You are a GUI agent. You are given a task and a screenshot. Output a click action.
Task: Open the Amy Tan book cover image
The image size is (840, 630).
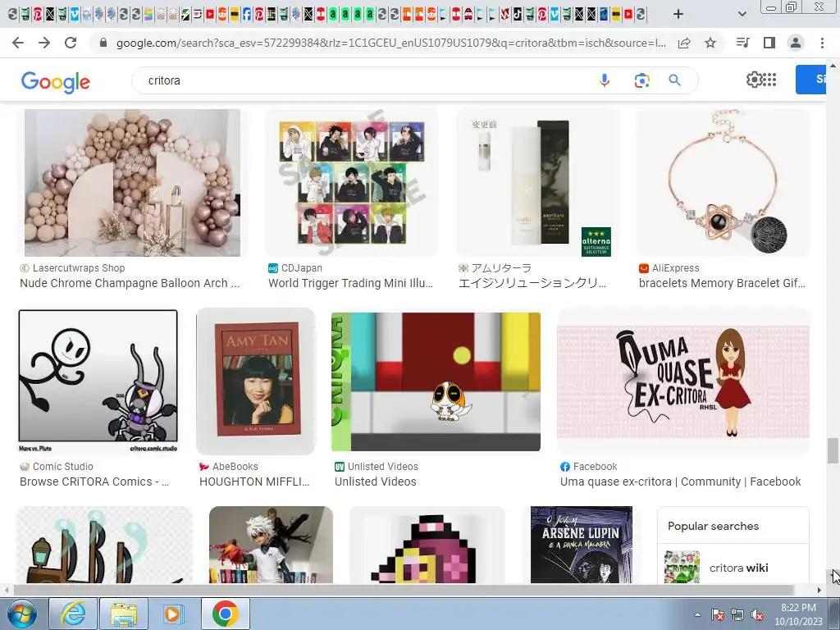point(256,381)
